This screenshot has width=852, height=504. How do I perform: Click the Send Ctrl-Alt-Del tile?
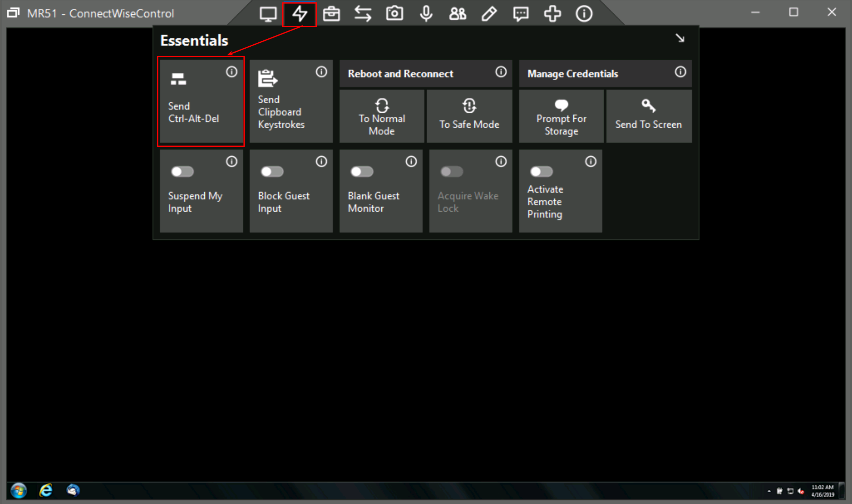(x=201, y=101)
